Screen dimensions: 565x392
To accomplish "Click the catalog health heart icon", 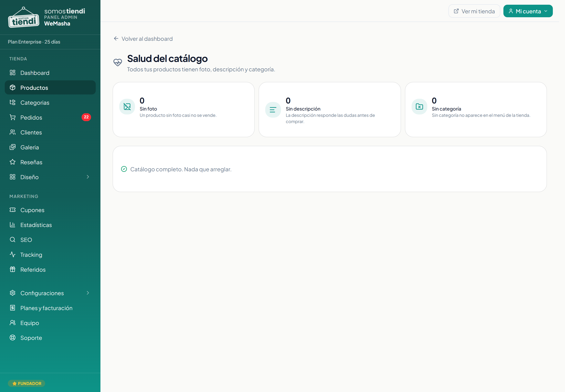I will pos(118,62).
